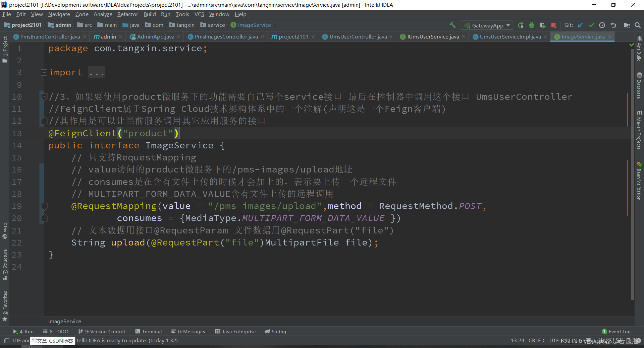Open the GatewayApp run configuration dropdown
Image resolution: width=644 pixels, height=348 pixels.
pyautogui.click(x=487, y=25)
